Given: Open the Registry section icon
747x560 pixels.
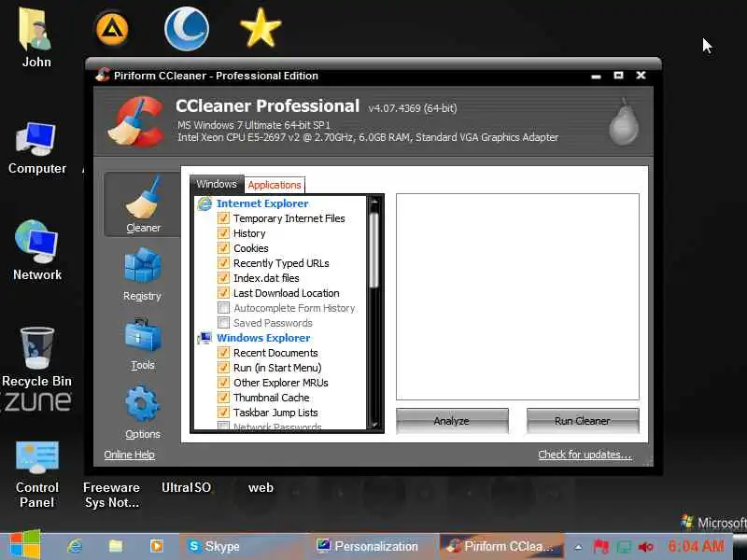Looking at the screenshot, I should tap(143, 266).
